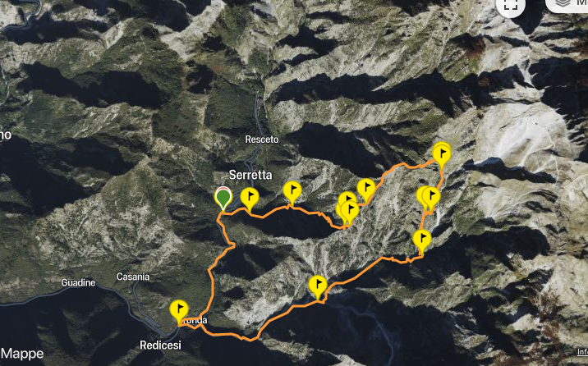This screenshot has height=366, width=588.
Task: Select the green start marker near Serretta
Action: [x=223, y=199]
